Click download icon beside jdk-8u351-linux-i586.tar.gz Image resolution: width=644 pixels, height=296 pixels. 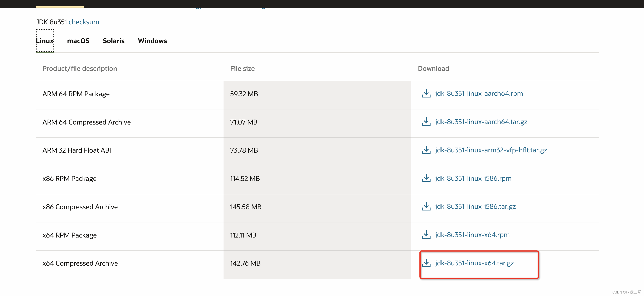(426, 207)
